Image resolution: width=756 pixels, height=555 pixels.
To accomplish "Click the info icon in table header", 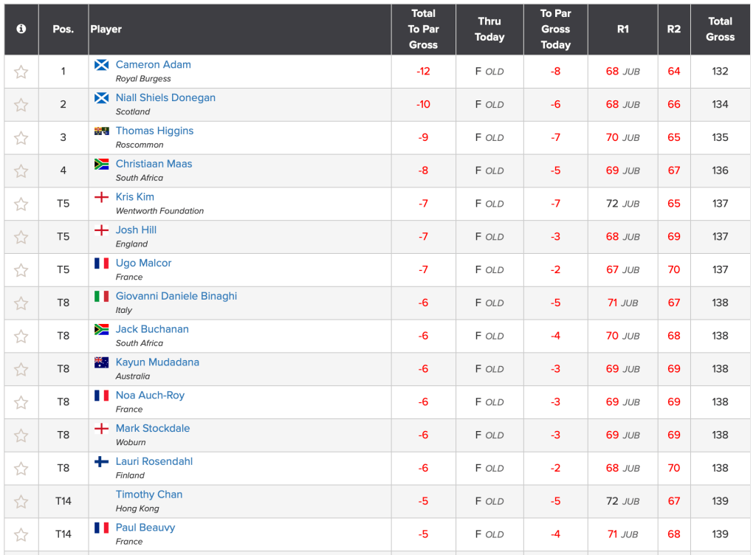I will click(21, 29).
